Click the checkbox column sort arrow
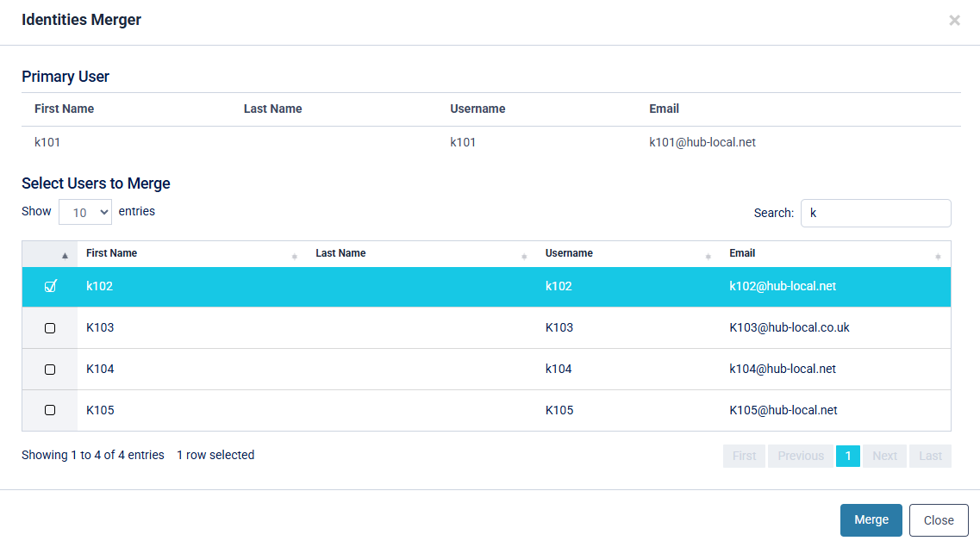The width and height of the screenshot is (980, 547). (x=65, y=256)
